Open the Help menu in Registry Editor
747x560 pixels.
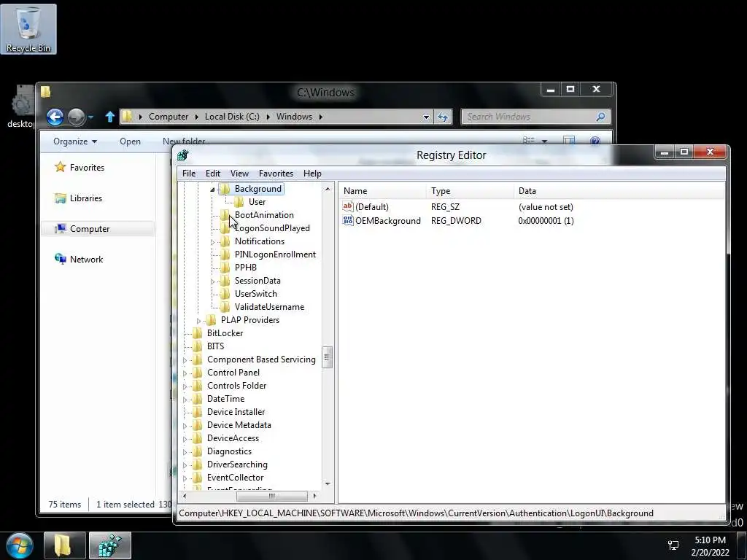click(x=312, y=174)
